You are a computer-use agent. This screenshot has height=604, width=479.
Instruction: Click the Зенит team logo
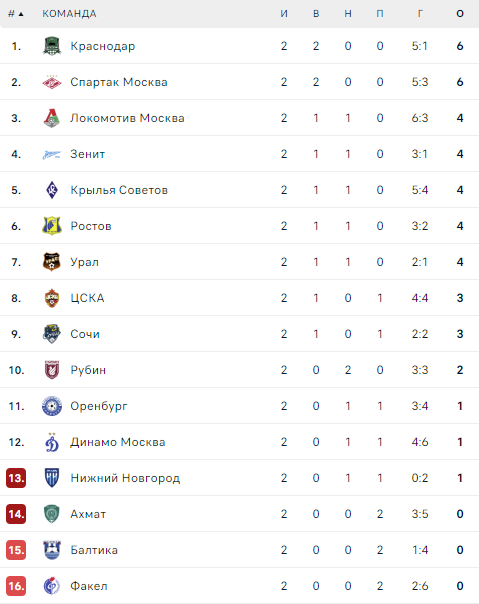(x=52, y=154)
